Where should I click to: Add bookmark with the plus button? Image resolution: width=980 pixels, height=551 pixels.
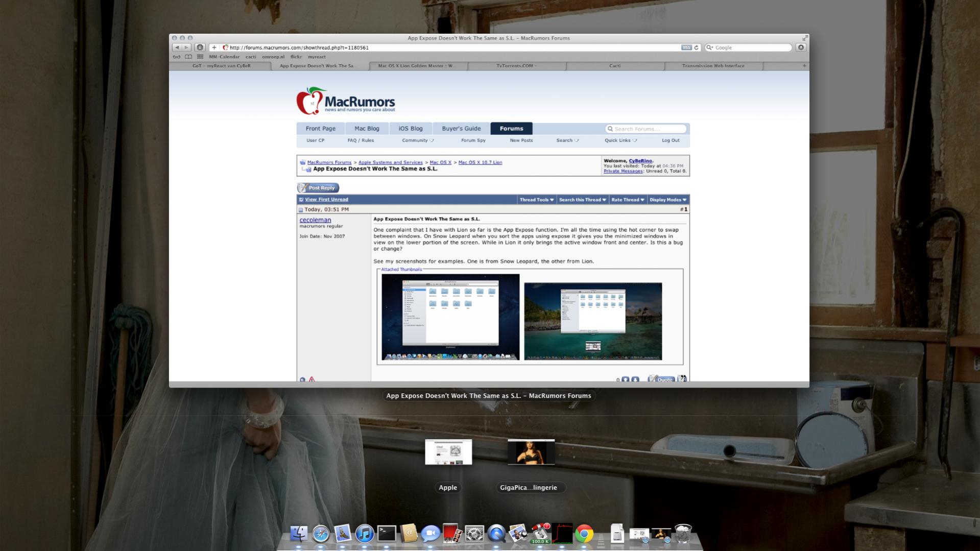coord(214,47)
